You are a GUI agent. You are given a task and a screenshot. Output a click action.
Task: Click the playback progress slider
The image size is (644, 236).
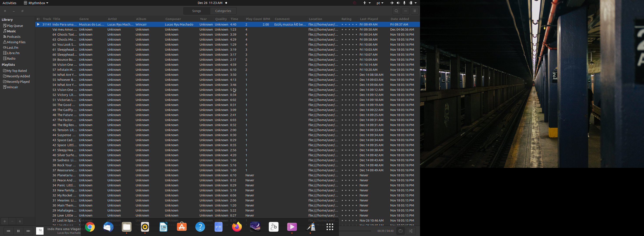point(355,231)
